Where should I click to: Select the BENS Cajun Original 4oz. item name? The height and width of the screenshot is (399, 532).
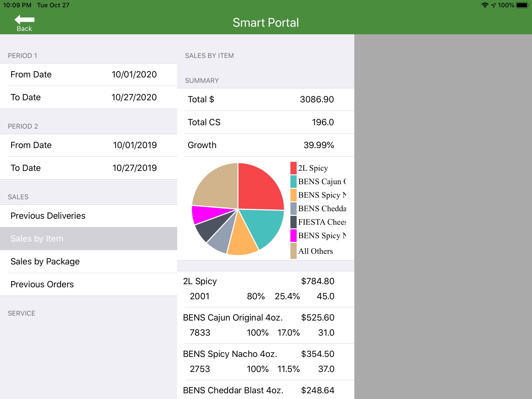click(233, 318)
